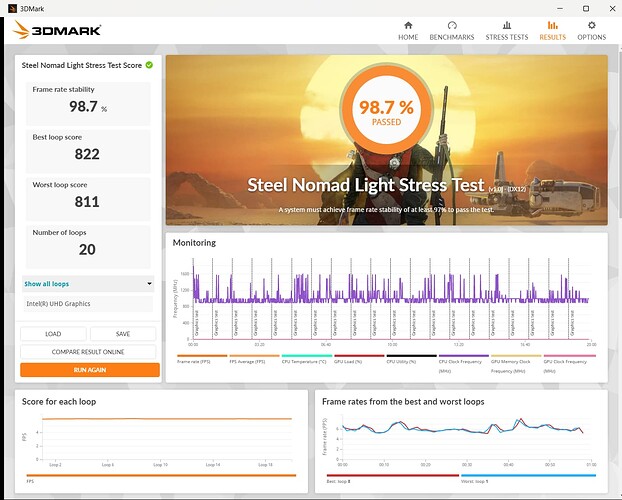Click the Show all loops dropdown arrow

149,284
